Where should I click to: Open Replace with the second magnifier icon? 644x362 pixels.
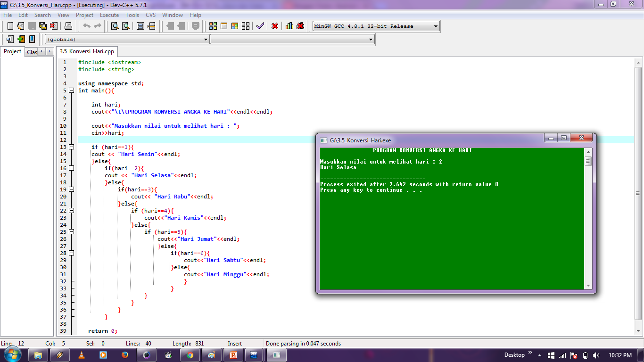point(125,26)
